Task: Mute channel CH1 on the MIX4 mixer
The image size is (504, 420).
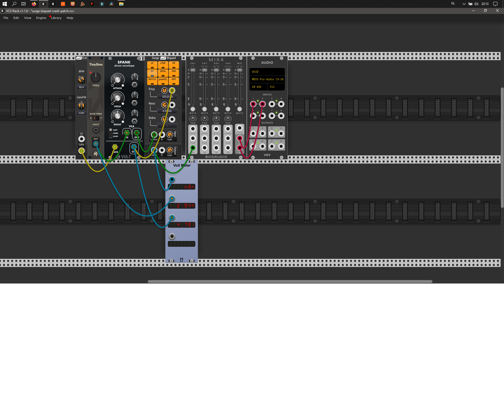Action: (193, 109)
